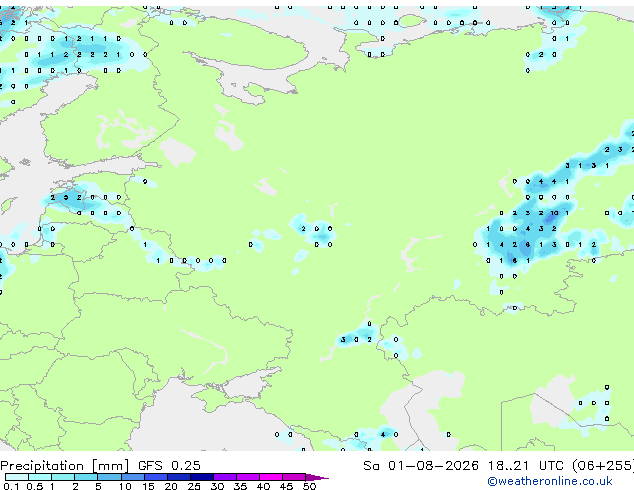The image size is (634, 490).
Task: Click the '18..21 UTC' time label
Action: click(526, 466)
